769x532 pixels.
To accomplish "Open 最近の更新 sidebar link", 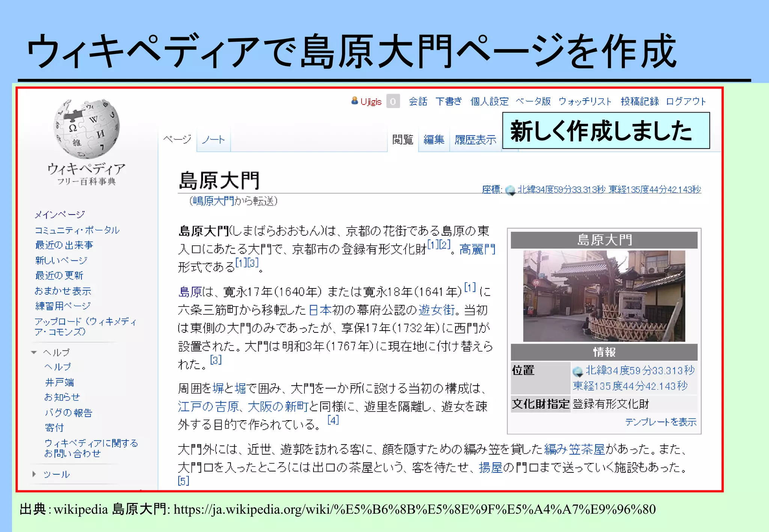I will click(x=59, y=275).
